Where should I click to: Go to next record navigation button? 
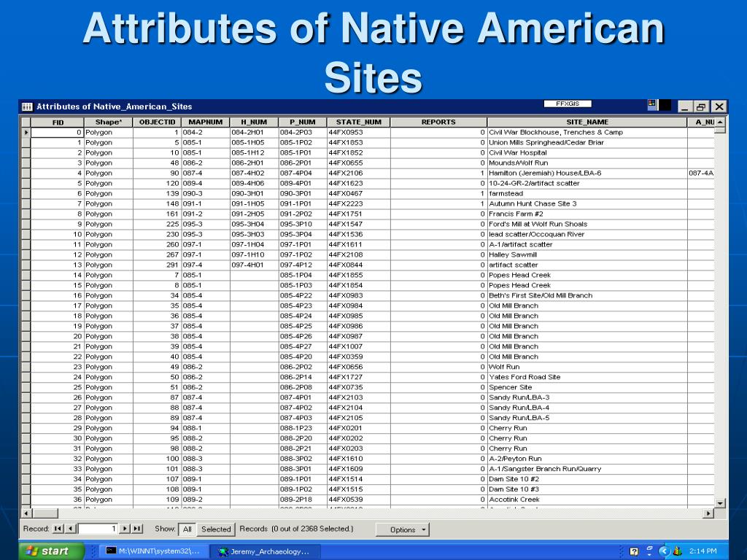click(125, 529)
